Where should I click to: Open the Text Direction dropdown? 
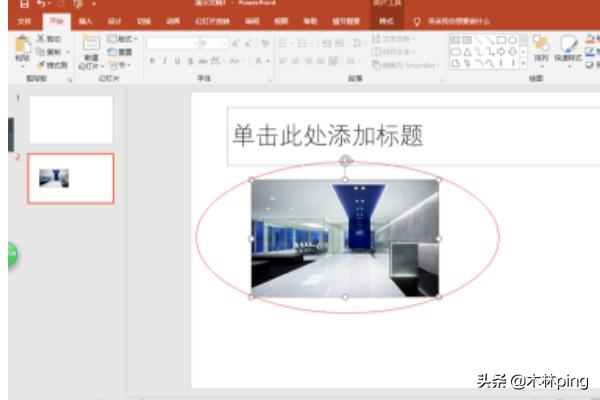[x=393, y=39]
